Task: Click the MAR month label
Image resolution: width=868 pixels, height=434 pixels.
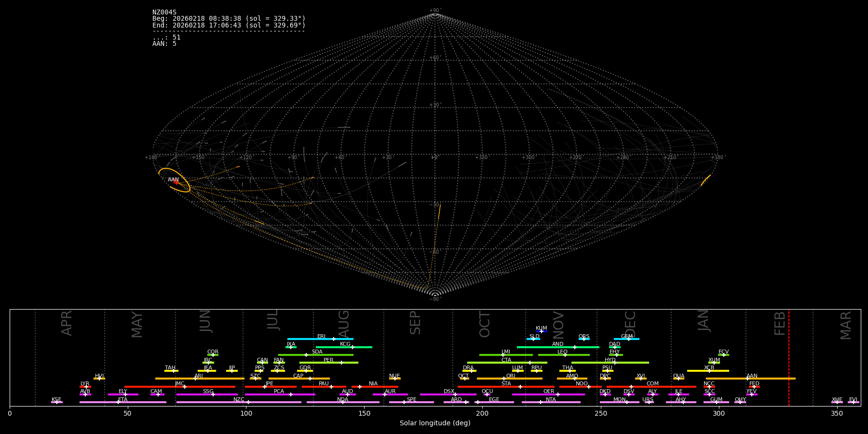Action: coord(846,325)
